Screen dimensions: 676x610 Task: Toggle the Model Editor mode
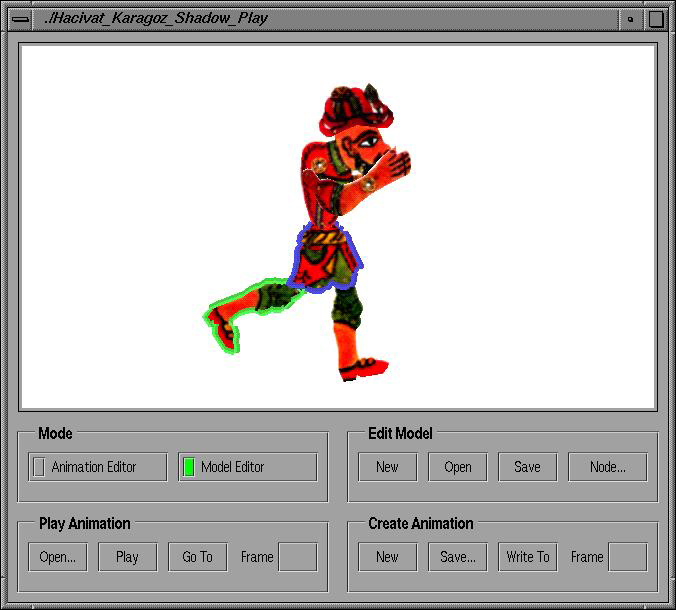click(x=248, y=467)
